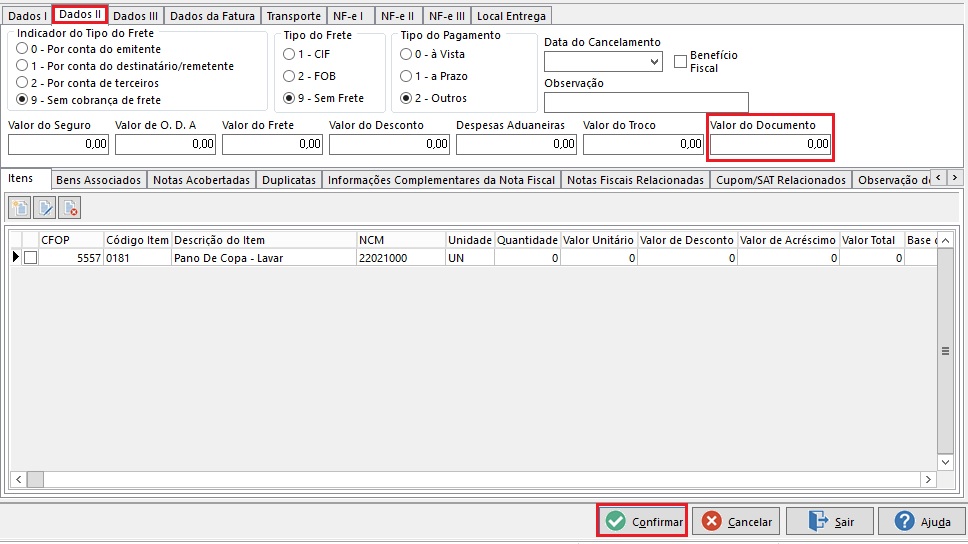Open the Dados da Fatura tab
The height and width of the screenshot is (544, 968).
click(x=212, y=15)
